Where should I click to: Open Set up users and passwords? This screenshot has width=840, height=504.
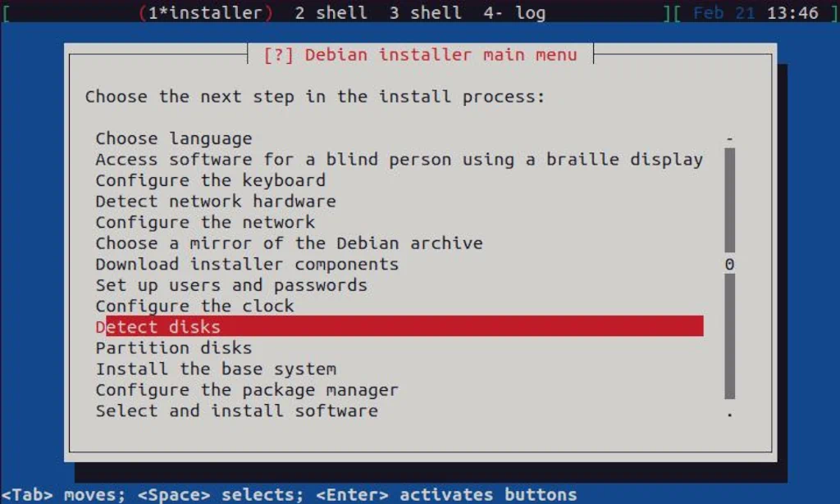click(230, 284)
